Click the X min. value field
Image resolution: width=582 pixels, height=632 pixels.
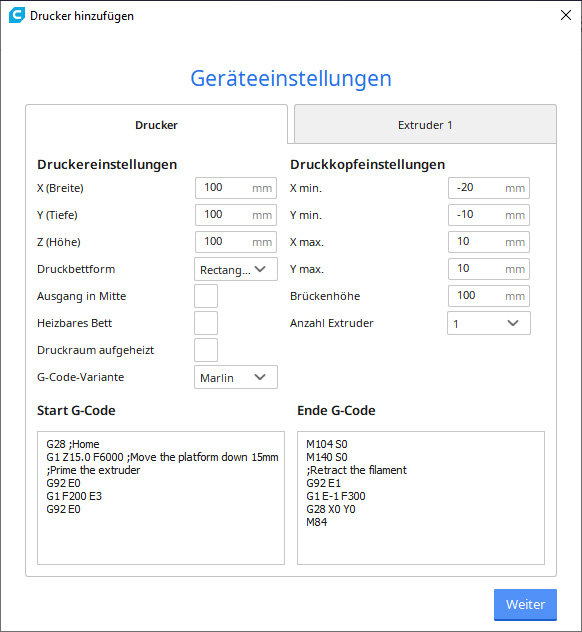488,188
